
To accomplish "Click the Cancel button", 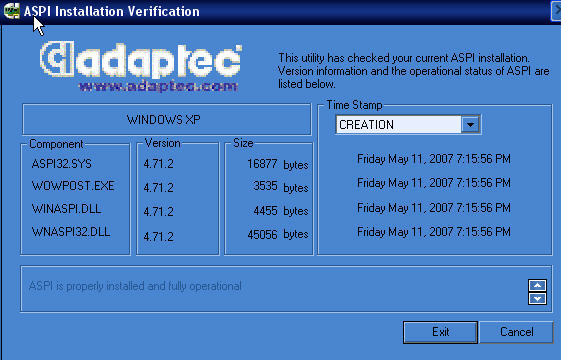I will [x=517, y=332].
